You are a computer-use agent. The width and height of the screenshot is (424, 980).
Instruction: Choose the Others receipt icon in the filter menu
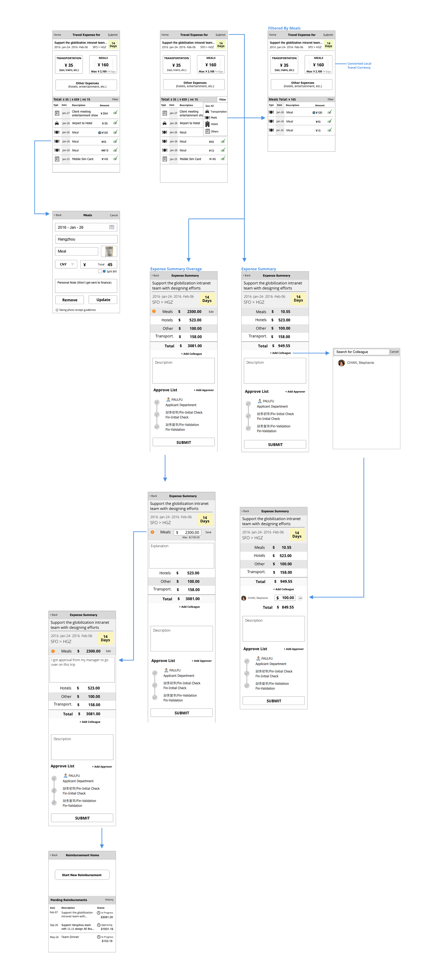click(207, 132)
